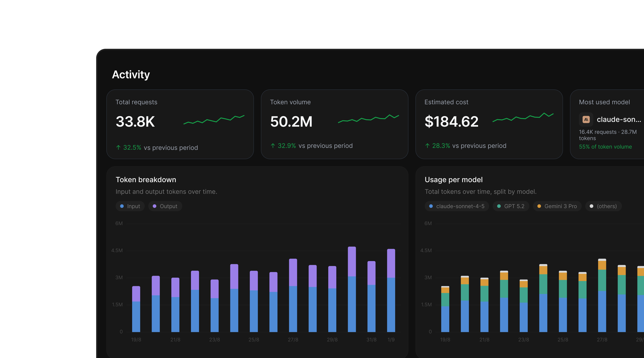The height and width of the screenshot is (358, 644).
Task: Click the purple Output legend dot
Action: coord(155,206)
